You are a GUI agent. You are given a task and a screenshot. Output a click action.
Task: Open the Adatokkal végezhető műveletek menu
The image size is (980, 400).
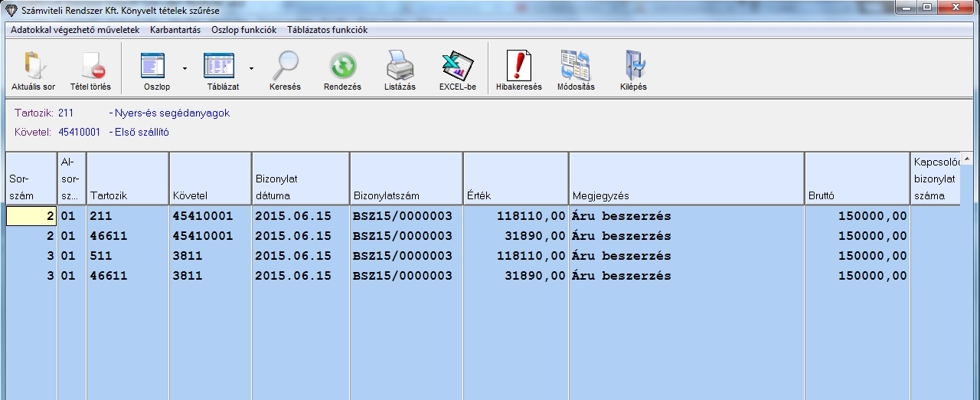[75, 30]
